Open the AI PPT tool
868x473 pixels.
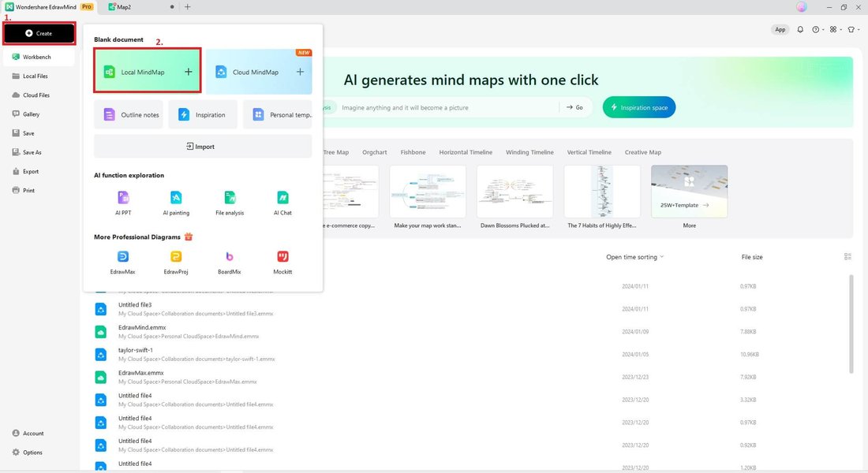[x=123, y=203]
